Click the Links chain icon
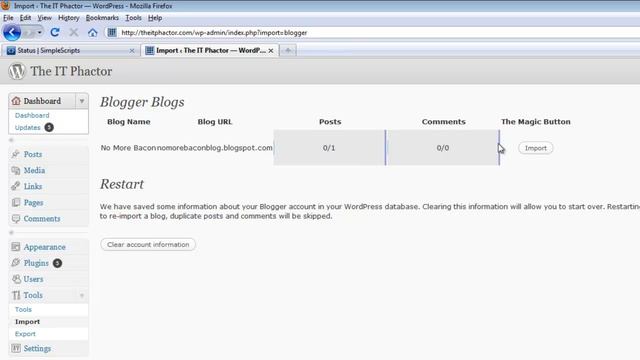 coord(16,187)
